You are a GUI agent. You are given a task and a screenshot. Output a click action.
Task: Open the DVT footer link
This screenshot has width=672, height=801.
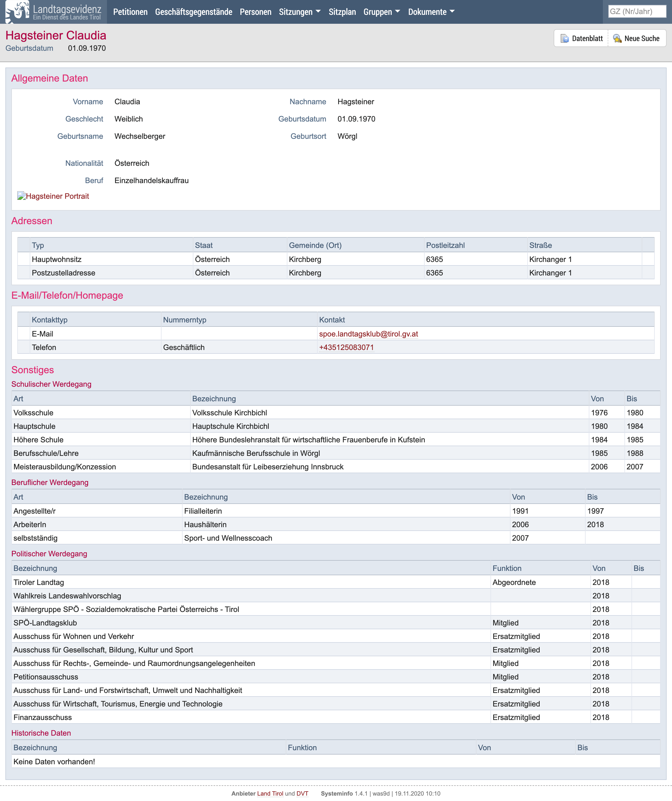(x=302, y=793)
